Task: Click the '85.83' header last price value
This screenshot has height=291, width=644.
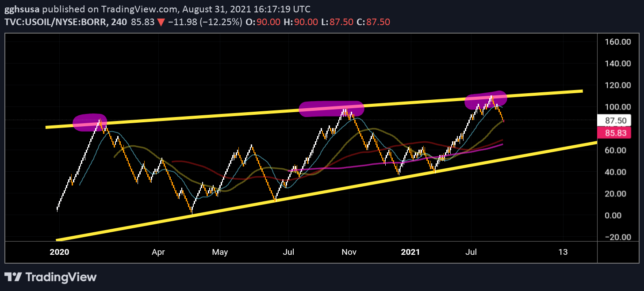Action: [x=144, y=22]
